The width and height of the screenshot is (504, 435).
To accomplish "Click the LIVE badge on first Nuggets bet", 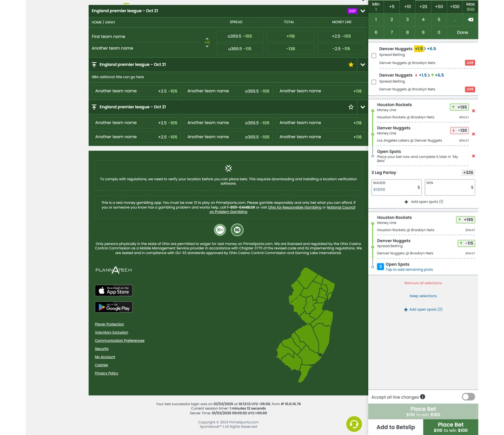I will (470, 63).
